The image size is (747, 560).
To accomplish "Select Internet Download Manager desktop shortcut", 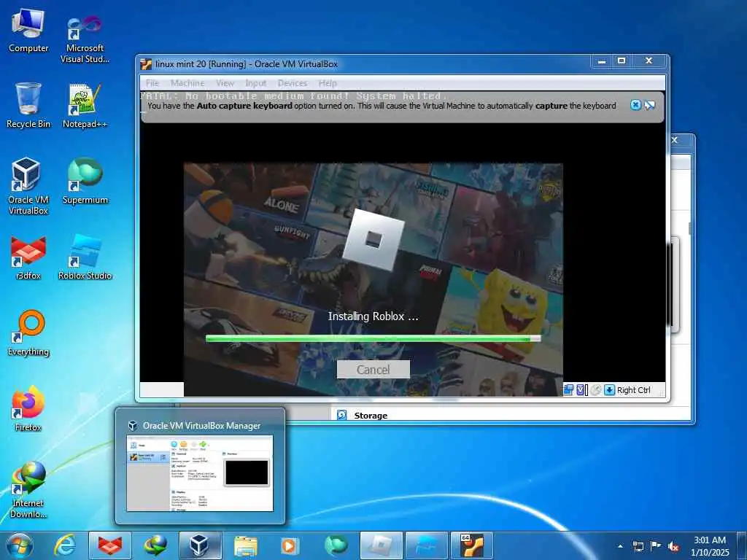I will coord(28,489).
